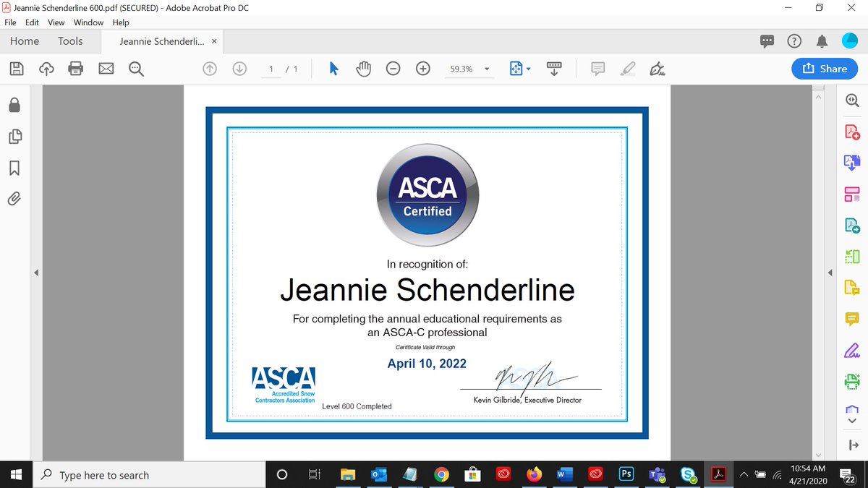Screen dimensions: 868x488
Task: Send file by email envelope icon
Action: click(106, 69)
